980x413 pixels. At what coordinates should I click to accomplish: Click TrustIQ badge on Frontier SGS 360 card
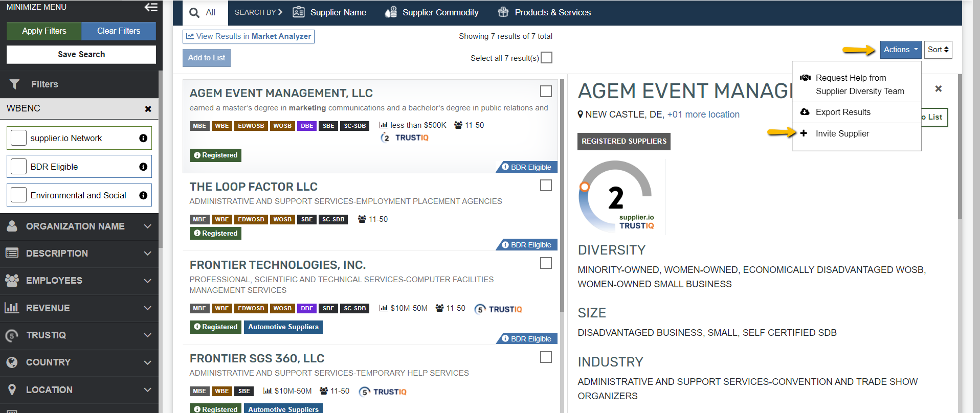[x=383, y=392]
